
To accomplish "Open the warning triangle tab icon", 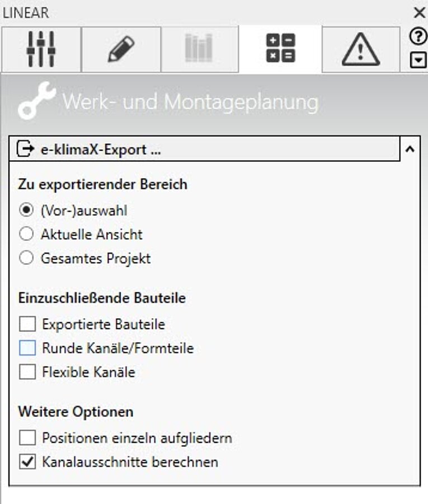I will (x=361, y=49).
